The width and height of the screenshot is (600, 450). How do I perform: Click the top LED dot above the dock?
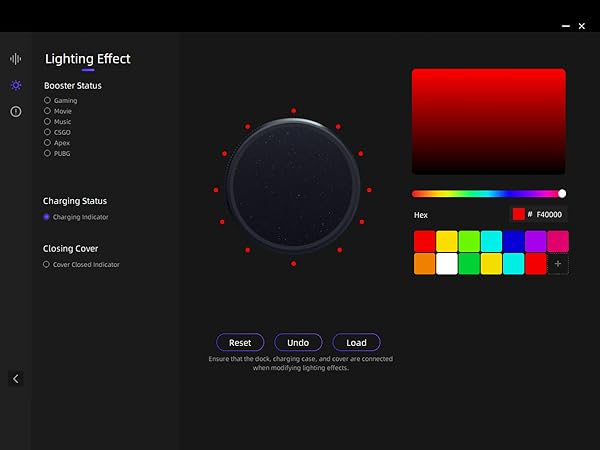[293, 111]
